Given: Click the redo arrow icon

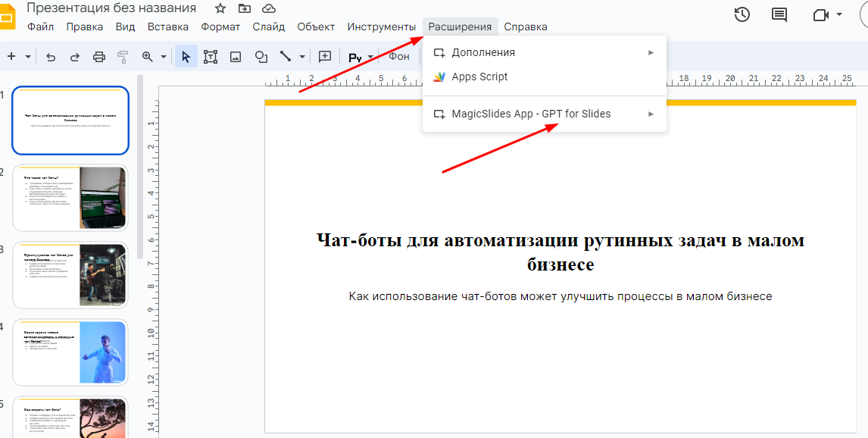Looking at the screenshot, I should pos(75,57).
